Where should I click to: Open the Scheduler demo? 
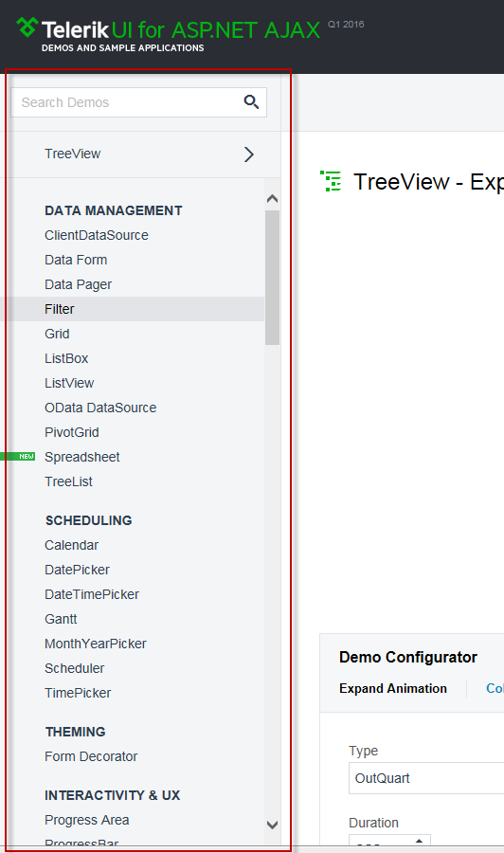point(75,668)
